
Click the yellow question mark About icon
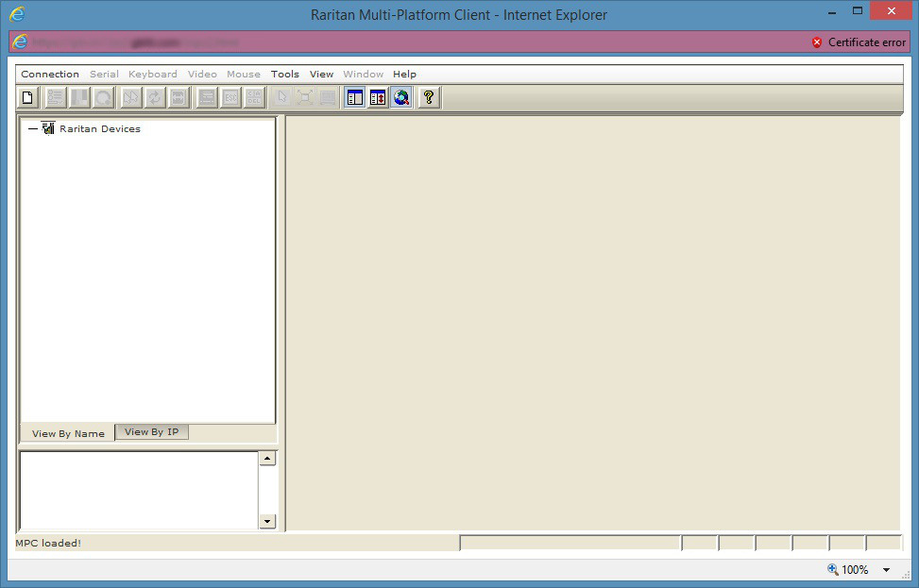[x=429, y=97]
